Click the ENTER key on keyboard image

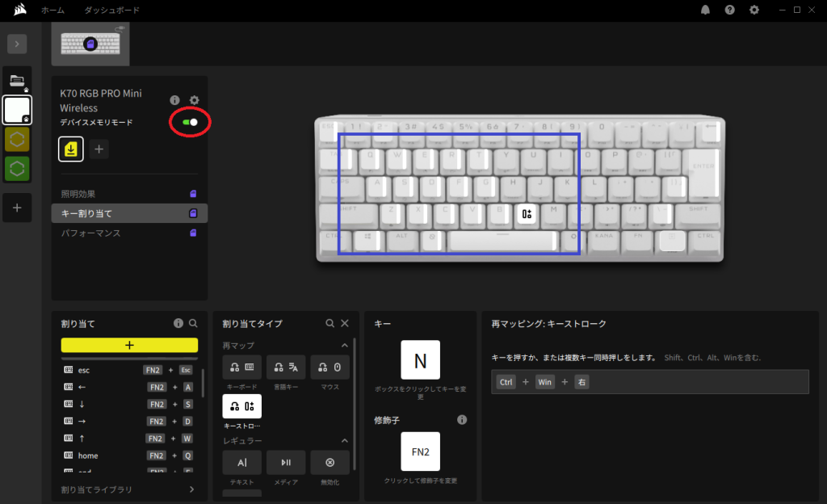703,174
